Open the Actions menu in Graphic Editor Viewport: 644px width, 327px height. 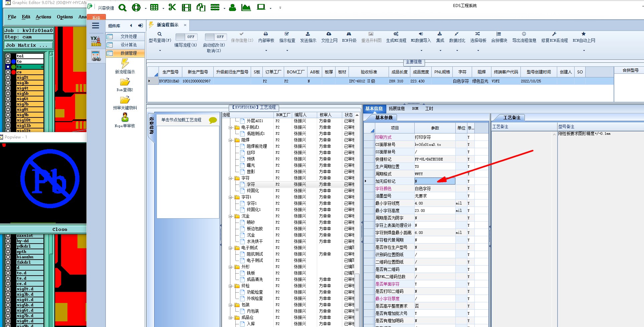pos(43,17)
